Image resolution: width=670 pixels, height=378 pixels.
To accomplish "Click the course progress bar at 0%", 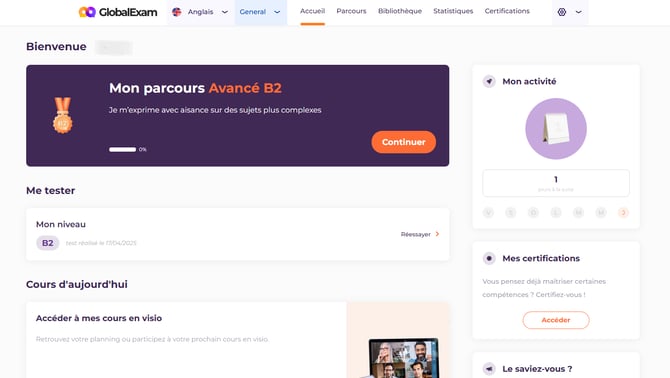I will pyautogui.click(x=123, y=149).
